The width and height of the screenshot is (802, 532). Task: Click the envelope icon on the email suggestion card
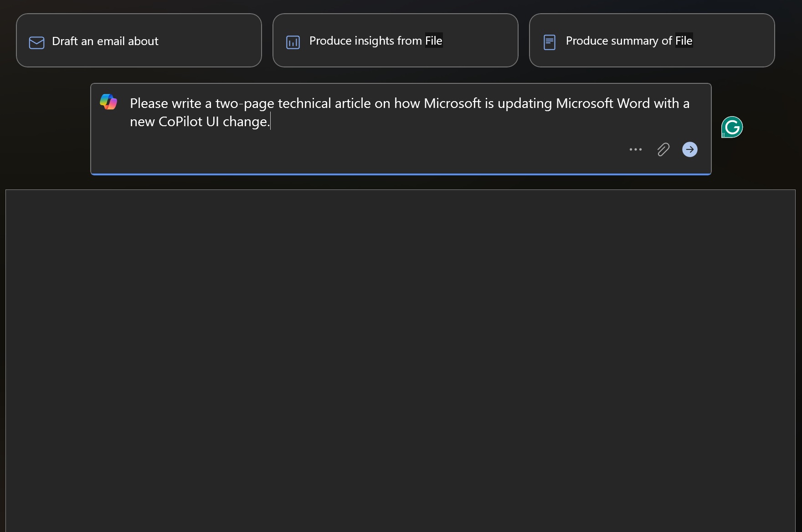click(36, 42)
